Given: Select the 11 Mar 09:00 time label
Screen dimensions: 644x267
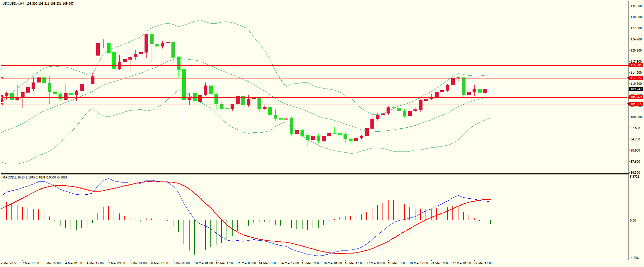Looking at the screenshot, I should point(246,263).
